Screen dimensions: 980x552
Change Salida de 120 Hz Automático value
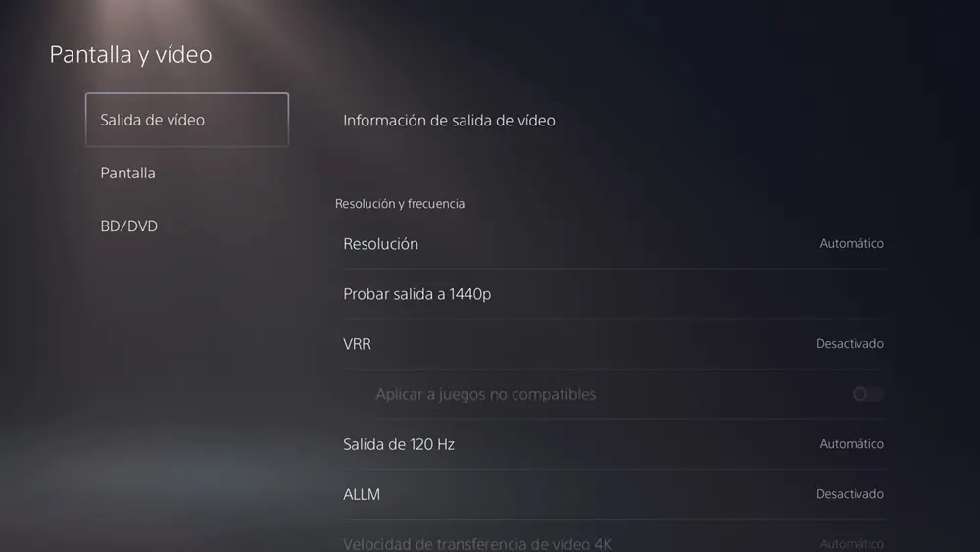852,444
